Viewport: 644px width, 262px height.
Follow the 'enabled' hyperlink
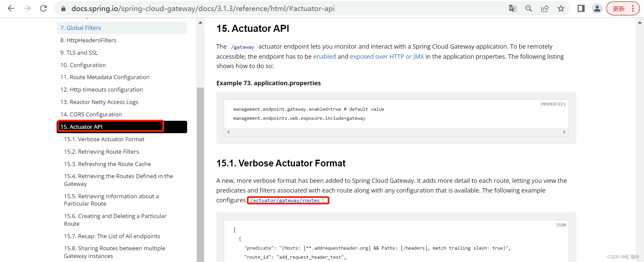coord(324,56)
